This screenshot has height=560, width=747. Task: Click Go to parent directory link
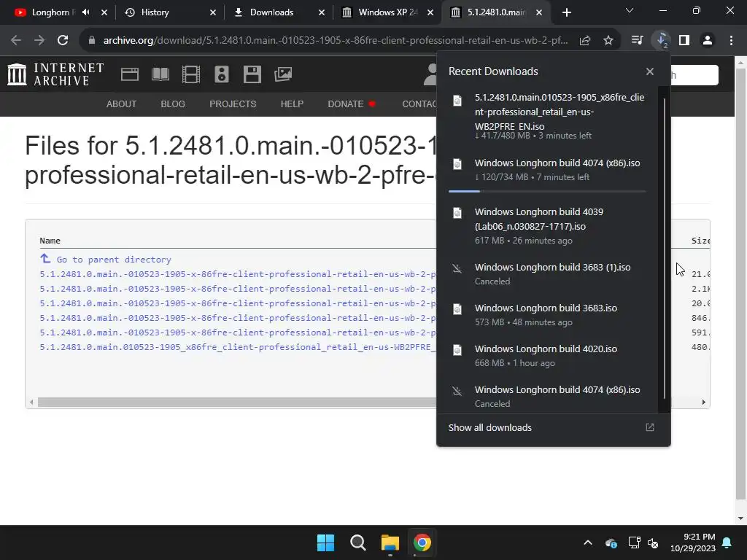(114, 260)
